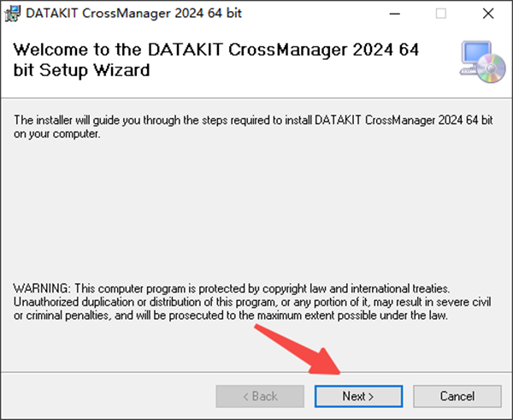Click the installer icon in the title bar

coord(12,14)
